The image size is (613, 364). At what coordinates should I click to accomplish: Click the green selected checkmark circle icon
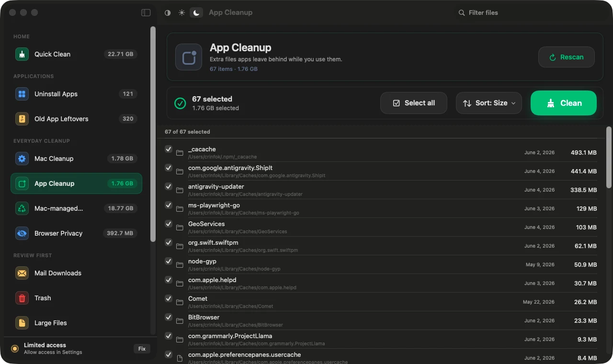tap(180, 103)
